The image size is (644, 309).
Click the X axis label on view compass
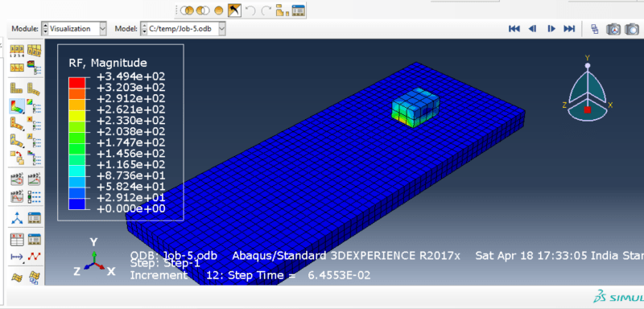[x=610, y=105]
